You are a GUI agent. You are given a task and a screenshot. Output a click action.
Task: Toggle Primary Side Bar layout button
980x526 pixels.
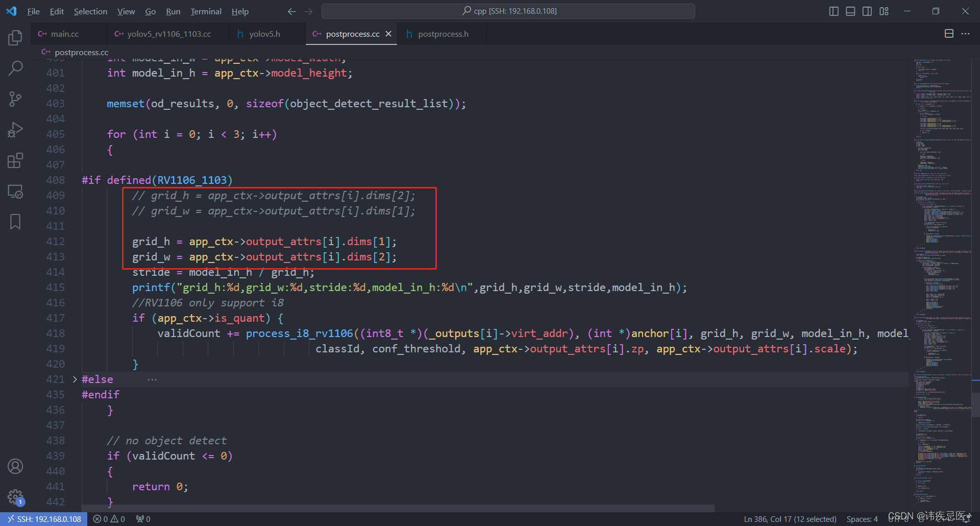coord(834,11)
